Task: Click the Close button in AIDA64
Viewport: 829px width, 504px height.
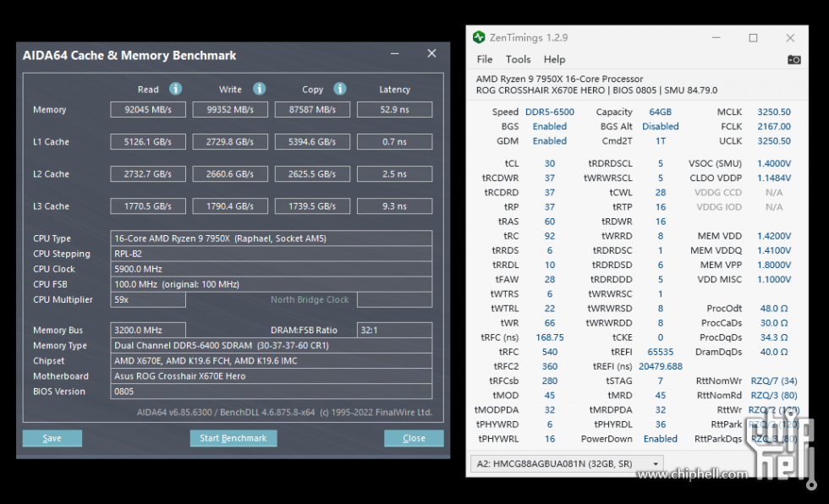Action: (414, 438)
